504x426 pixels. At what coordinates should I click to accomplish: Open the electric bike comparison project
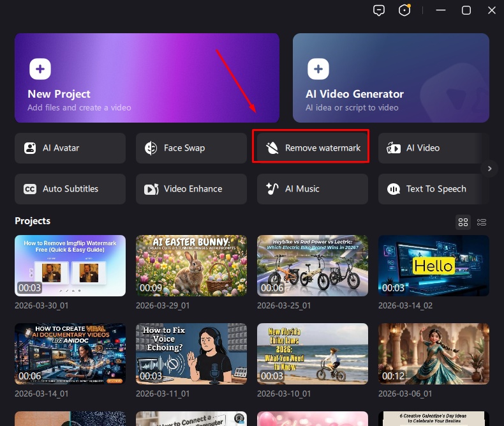[313, 265]
